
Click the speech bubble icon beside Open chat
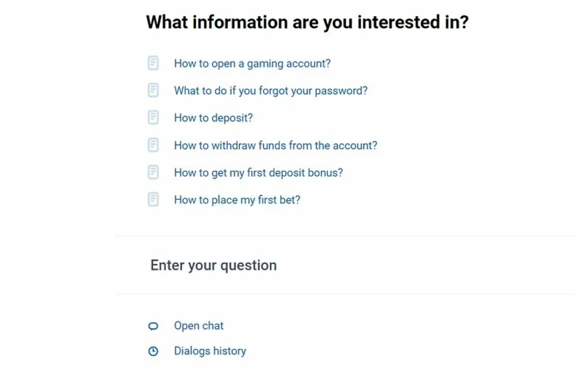(x=153, y=326)
